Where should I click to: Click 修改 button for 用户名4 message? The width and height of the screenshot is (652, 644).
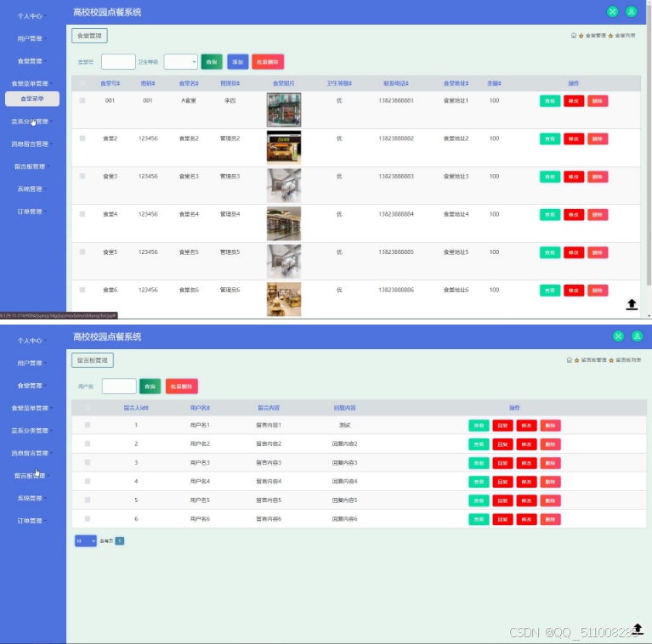pyautogui.click(x=526, y=482)
